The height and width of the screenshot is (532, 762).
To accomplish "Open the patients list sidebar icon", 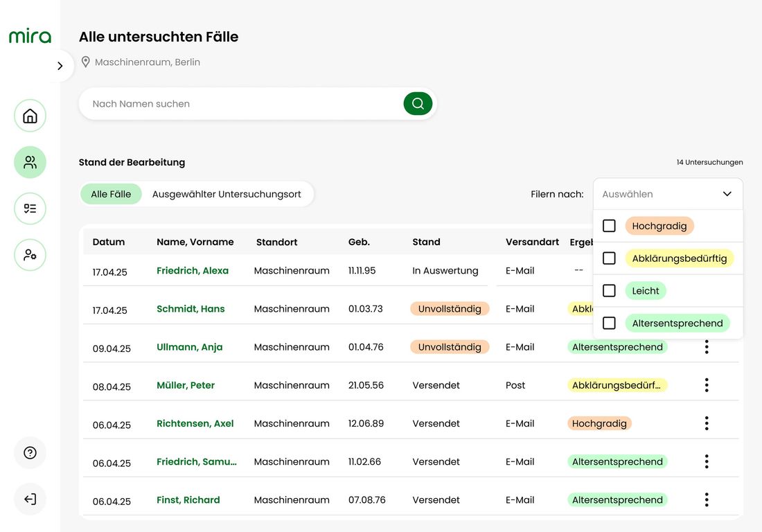I will [x=30, y=162].
